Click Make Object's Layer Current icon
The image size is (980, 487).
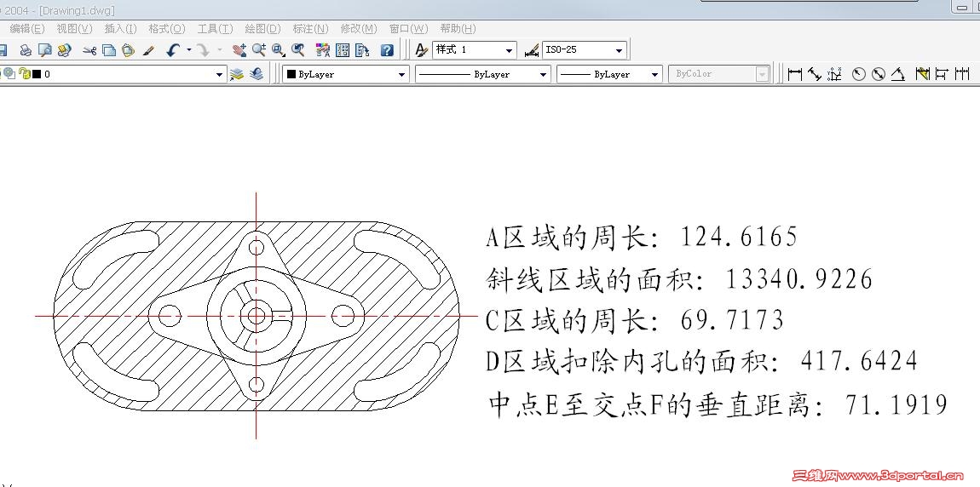click(236, 74)
